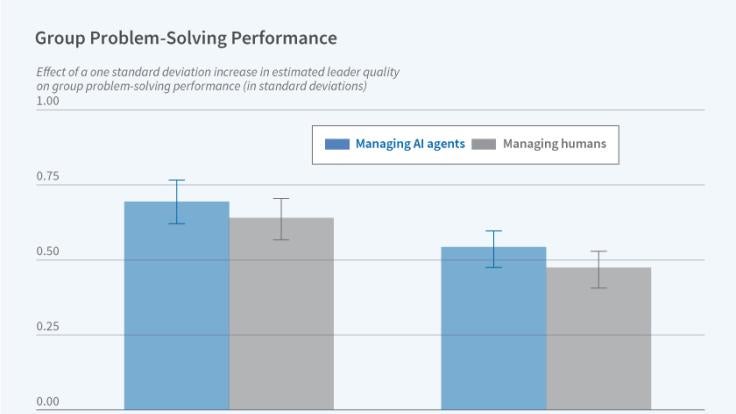Select the blue bar in the right group

pyautogui.click(x=493, y=330)
